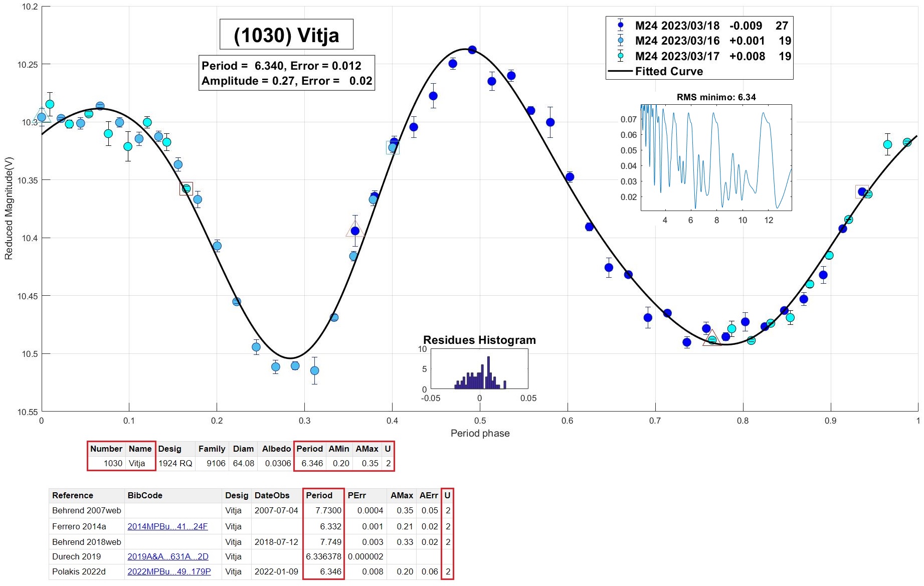Select the Ferrero 2014a reference cell
The image size is (924, 586).
(79, 526)
